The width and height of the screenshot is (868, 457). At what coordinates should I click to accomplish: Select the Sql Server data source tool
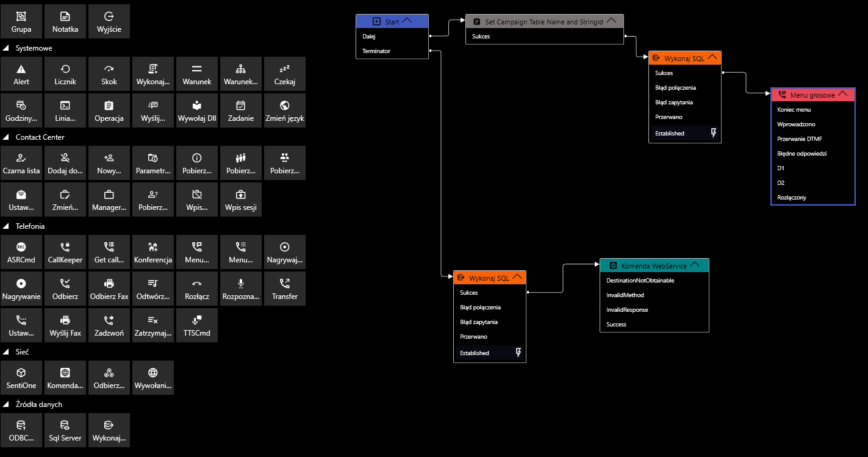coord(65,430)
